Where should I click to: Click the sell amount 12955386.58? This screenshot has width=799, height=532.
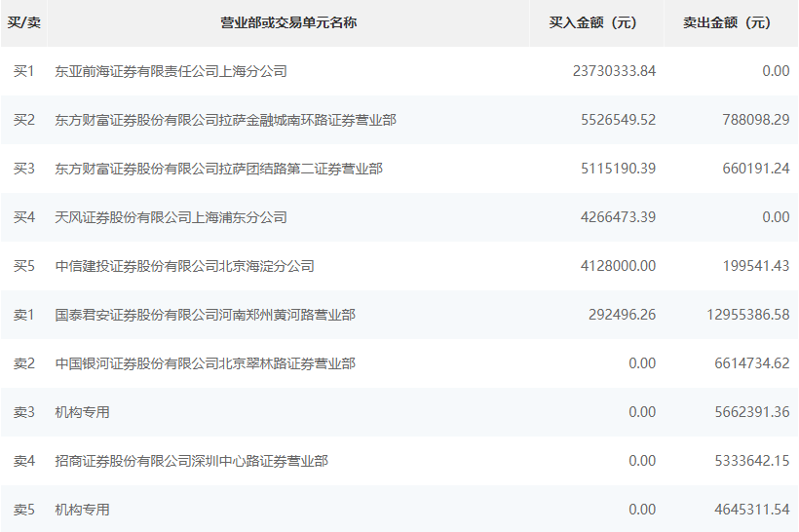[x=748, y=315]
